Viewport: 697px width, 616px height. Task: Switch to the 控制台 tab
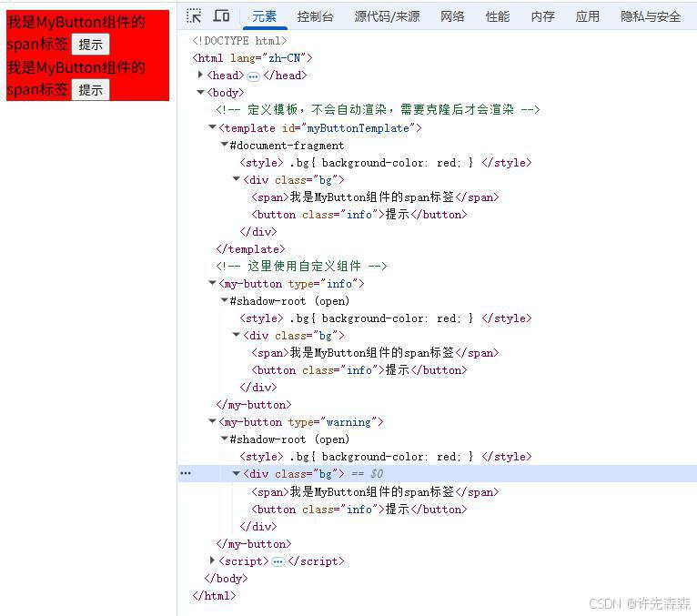click(315, 16)
